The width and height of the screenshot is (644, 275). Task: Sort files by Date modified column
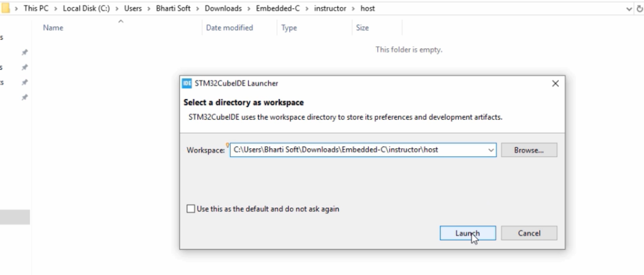pos(229,28)
